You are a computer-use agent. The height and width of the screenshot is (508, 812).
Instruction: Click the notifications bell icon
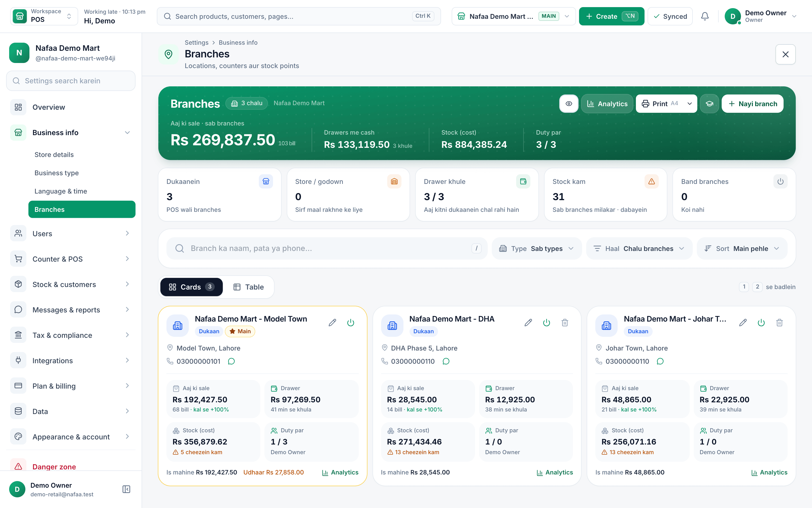[x=705, y=16]
